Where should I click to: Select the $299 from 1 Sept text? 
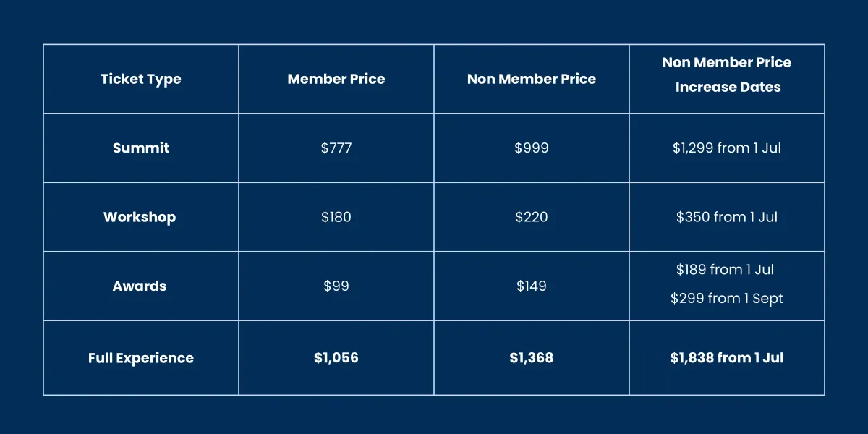pyautogui.click(x=727, y=298)
